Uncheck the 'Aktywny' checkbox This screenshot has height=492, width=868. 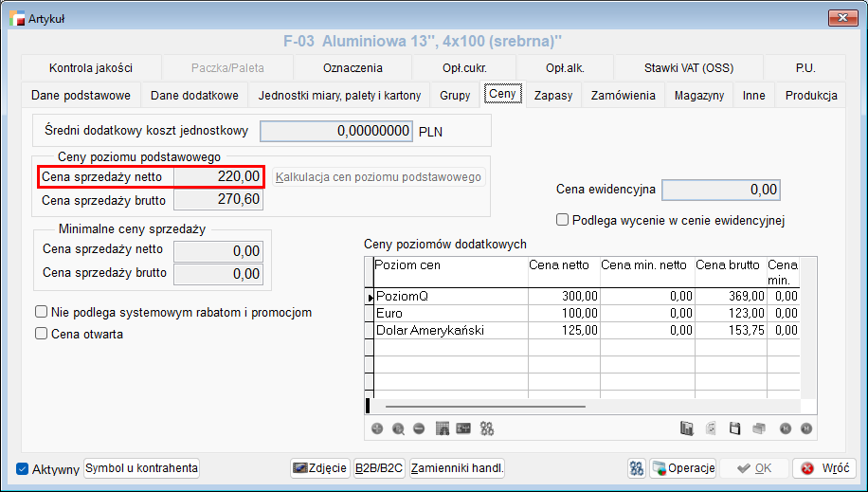pos(23,469)
